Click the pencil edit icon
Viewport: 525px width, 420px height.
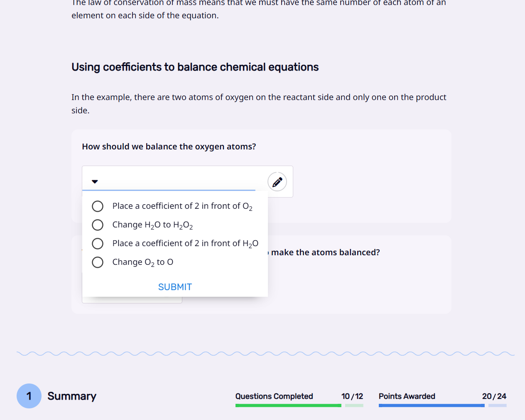tap(277, 181)
